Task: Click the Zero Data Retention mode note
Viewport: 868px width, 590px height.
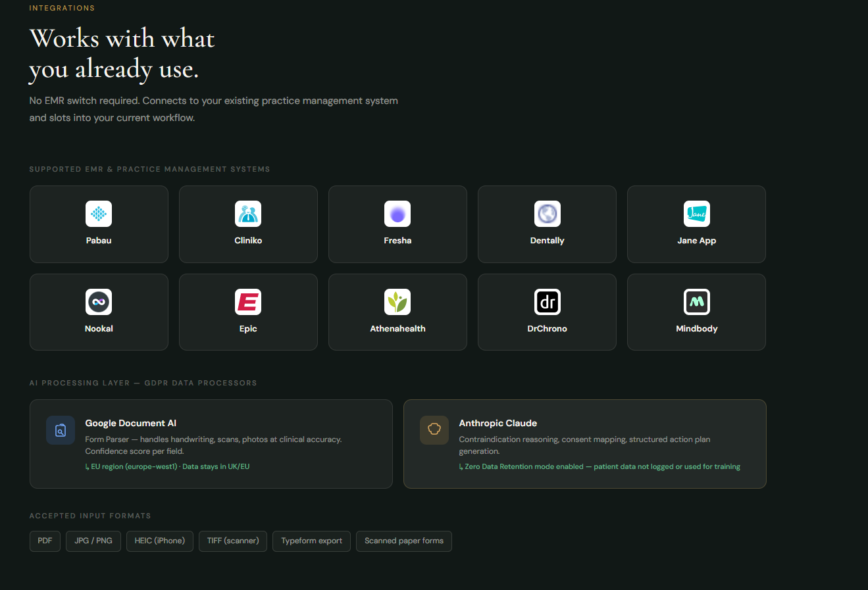Action: 600,466
